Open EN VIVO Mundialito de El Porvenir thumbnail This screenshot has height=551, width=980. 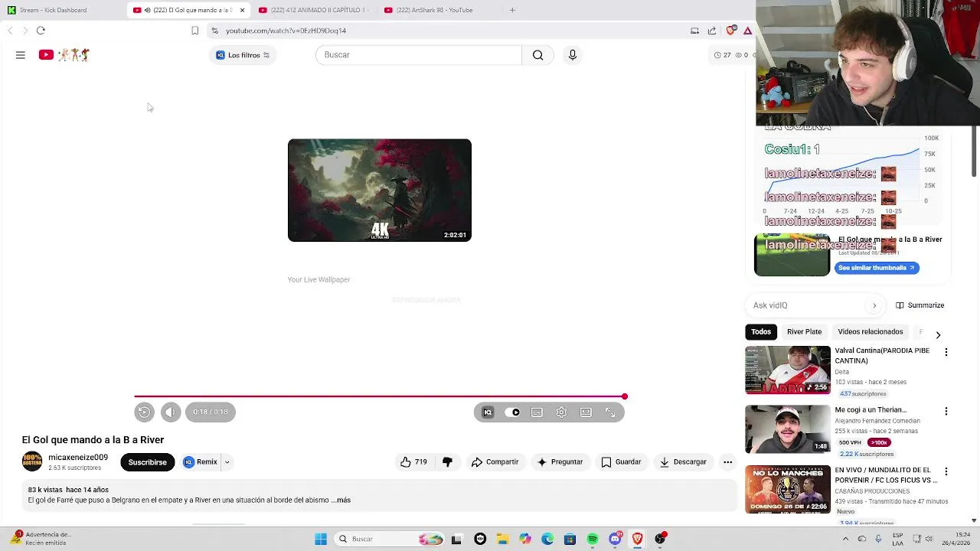click(788, 490)
